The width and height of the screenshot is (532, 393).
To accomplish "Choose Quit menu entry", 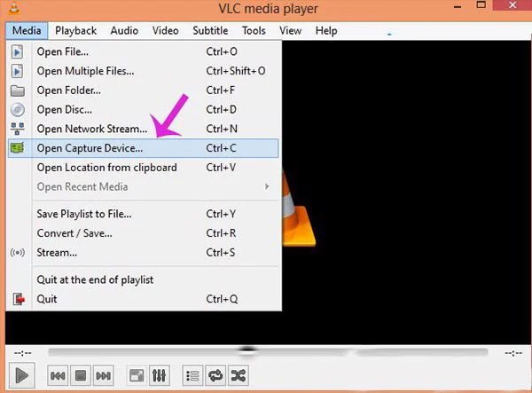I will pos(143,299).
